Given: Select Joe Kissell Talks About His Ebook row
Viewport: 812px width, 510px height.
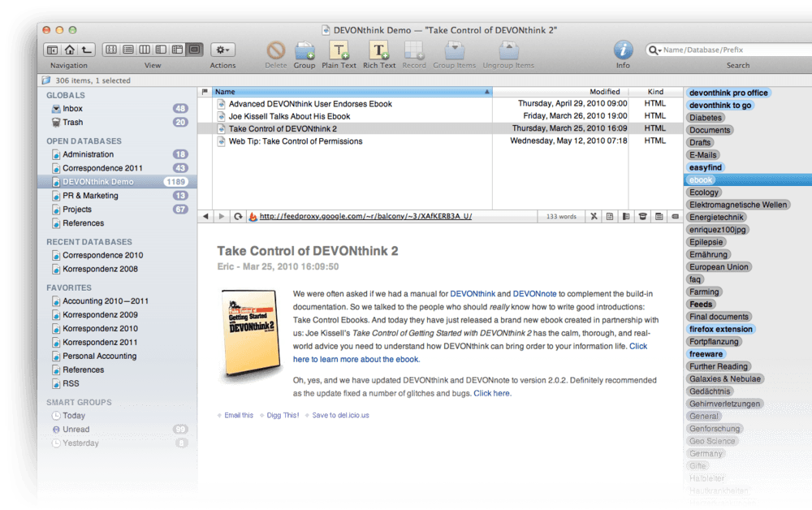Looking at the screenshot, I should point(440,116).
